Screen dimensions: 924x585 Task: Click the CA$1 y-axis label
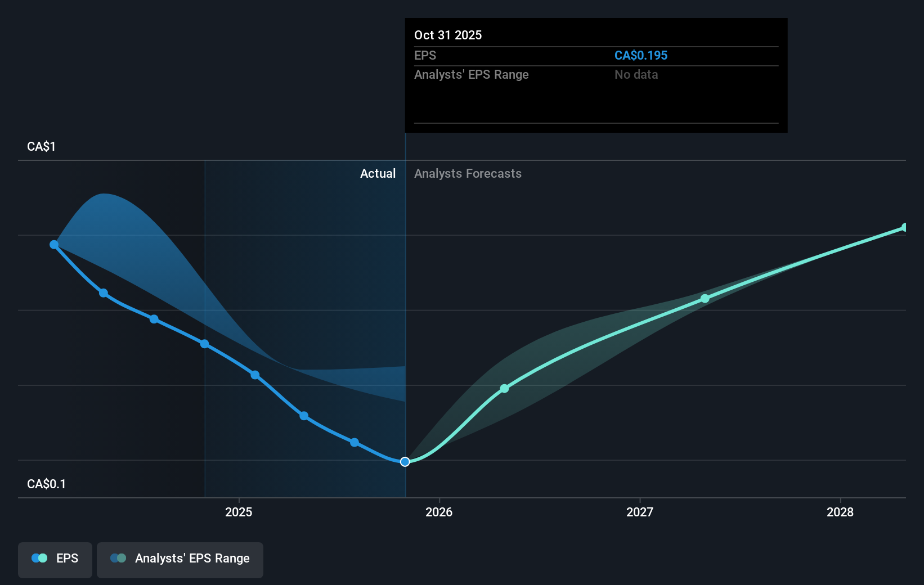(x=41, y=147)
